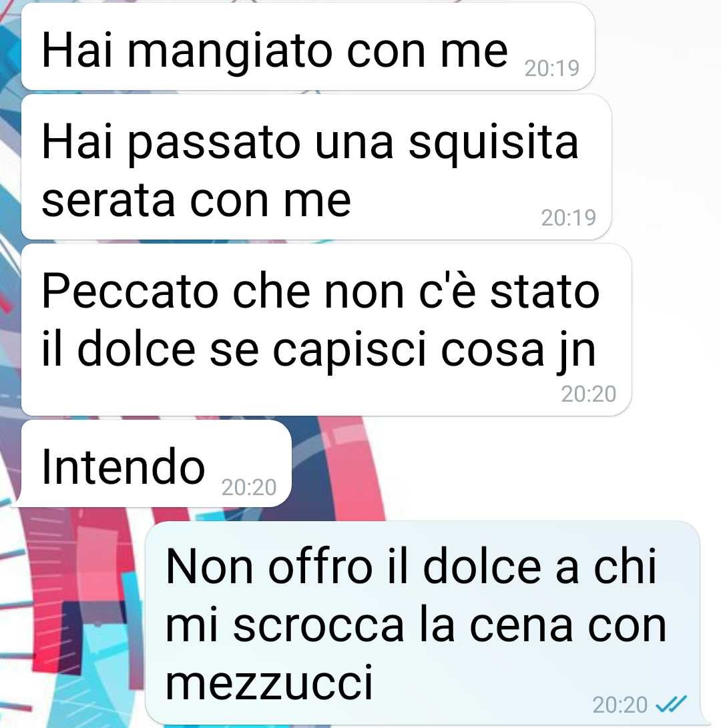The image size is (721, 728).
Task: Tap the 20:20 timestamp on sent message
Action: tap(620, 705)
